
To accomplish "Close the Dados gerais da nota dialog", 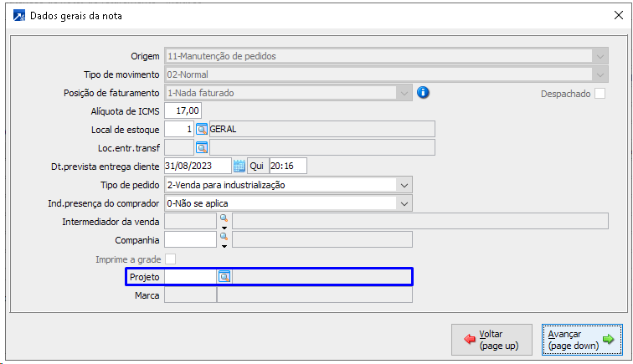I will coord(619,15).
